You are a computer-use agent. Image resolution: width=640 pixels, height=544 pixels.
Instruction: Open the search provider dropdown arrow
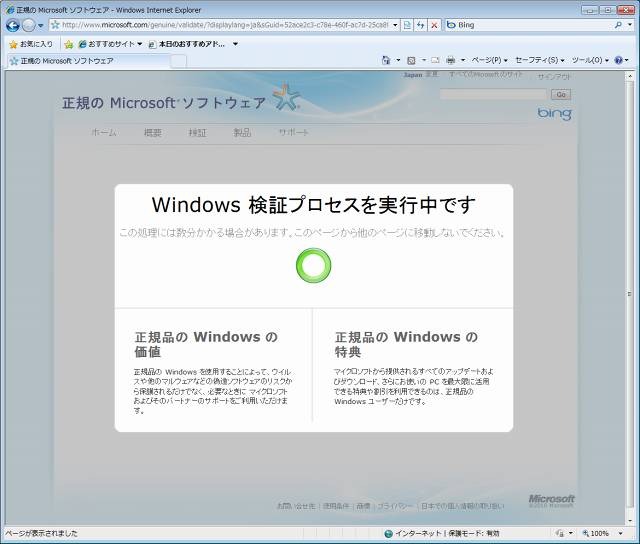630,25
